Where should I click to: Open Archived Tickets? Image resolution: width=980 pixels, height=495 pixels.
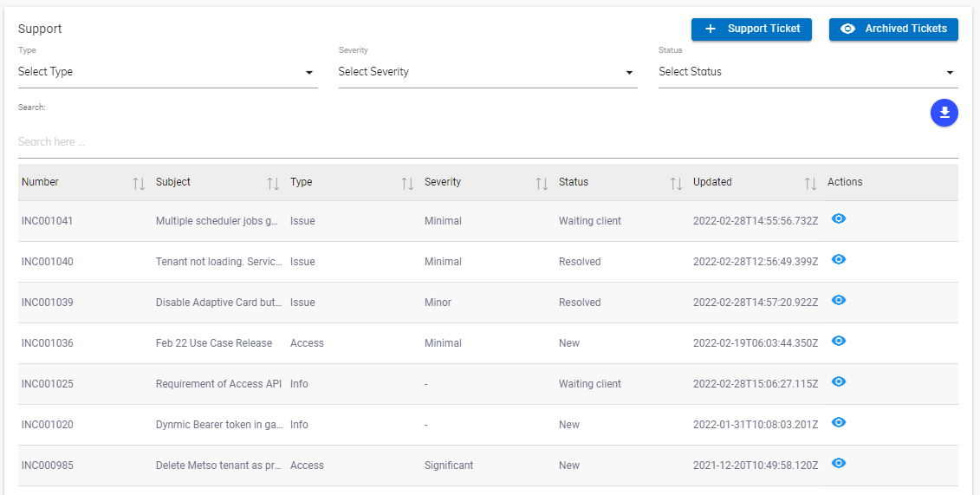pyautogui.click(x=893, y=29)
